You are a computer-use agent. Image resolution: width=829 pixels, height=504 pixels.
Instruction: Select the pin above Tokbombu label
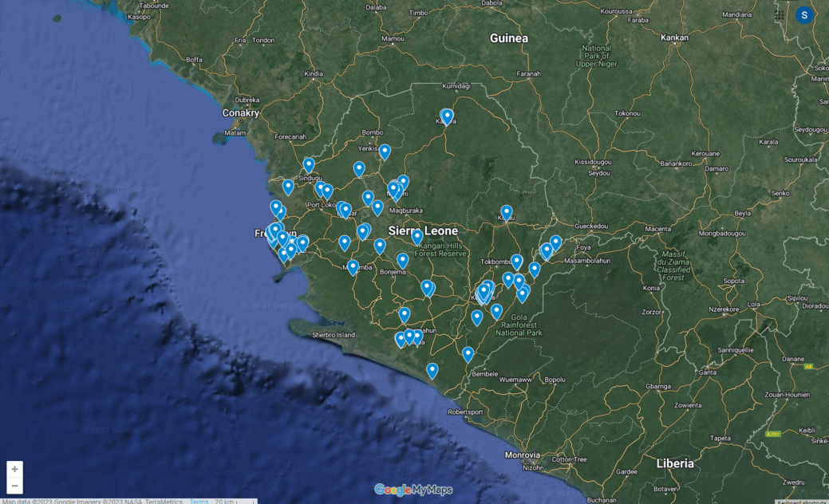(517, 262)
